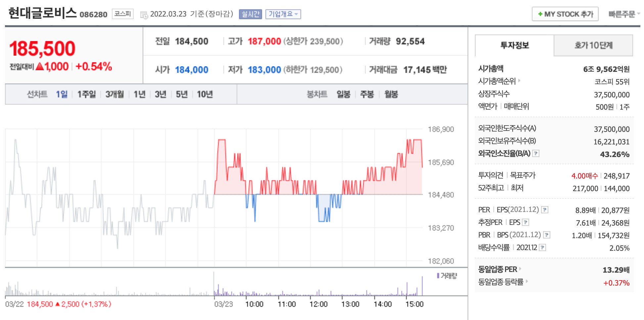Image resolution: width=644 pixels, height=320 pixels.
Task: Click the 고가 value 187,000
Action: pos(264,41)
